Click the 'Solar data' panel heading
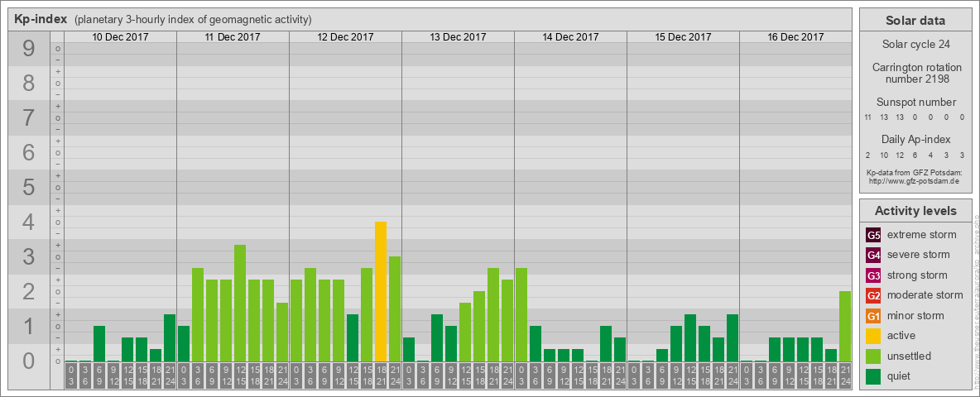The image size is (980, 397). pyautogui.click(x=915, y=21)
